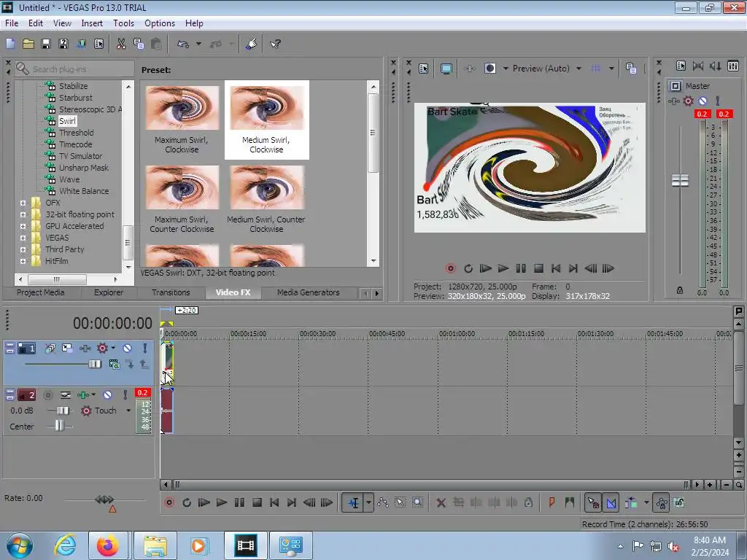Toggle Loop Playback in the timeline transport

click(x=187, y=502)
